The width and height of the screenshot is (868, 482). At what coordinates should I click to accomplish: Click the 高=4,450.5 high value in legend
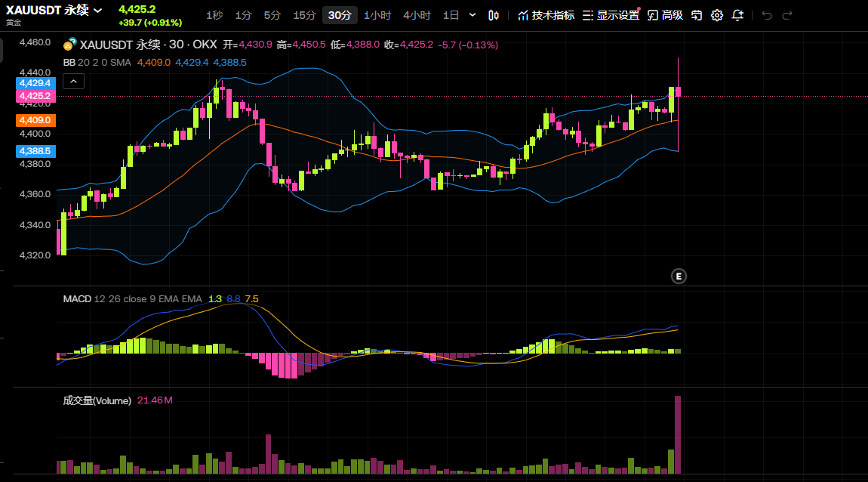coord(301,45)
